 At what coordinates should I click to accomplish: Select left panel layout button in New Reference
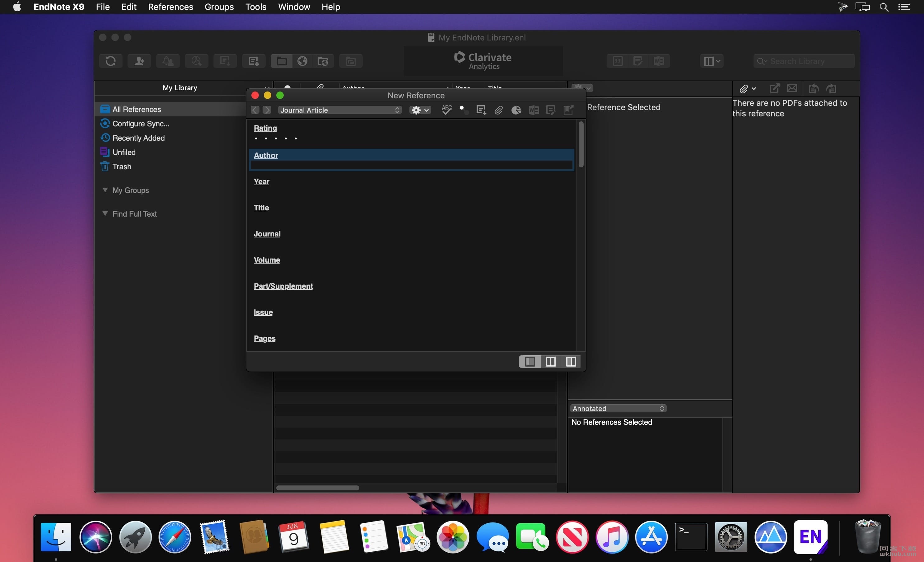530,362
